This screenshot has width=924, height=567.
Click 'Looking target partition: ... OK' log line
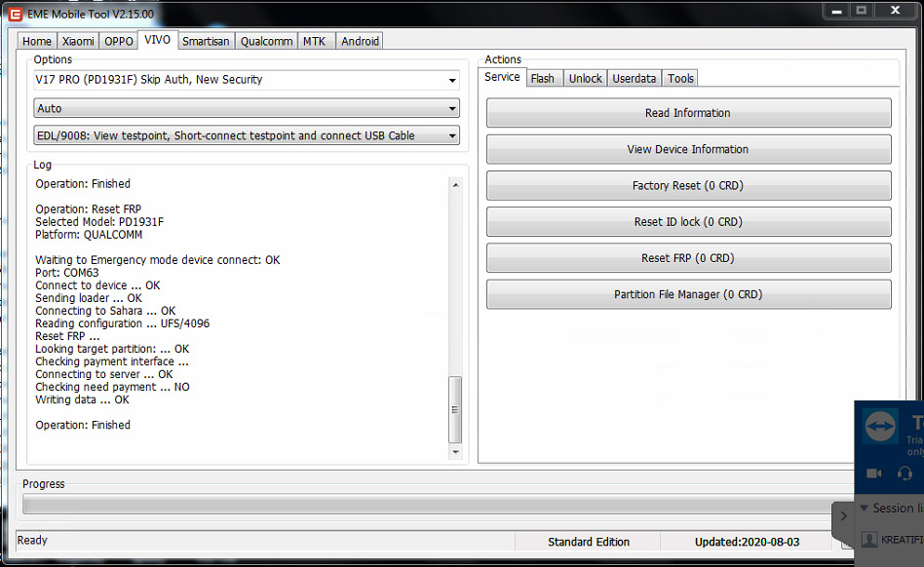112,349
